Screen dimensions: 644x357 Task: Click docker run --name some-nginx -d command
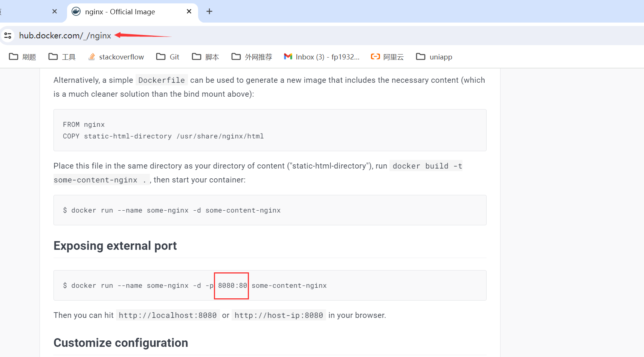172,210
